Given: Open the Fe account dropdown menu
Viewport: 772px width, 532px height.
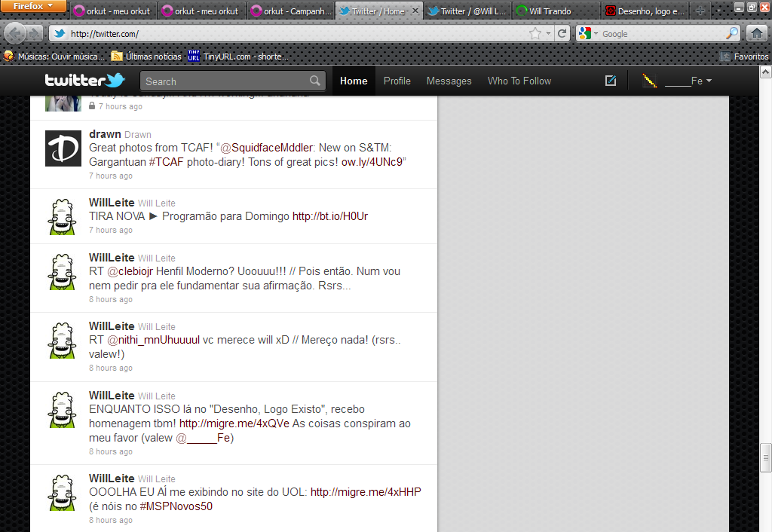Looking at the screenshot, I should [688, 81].
